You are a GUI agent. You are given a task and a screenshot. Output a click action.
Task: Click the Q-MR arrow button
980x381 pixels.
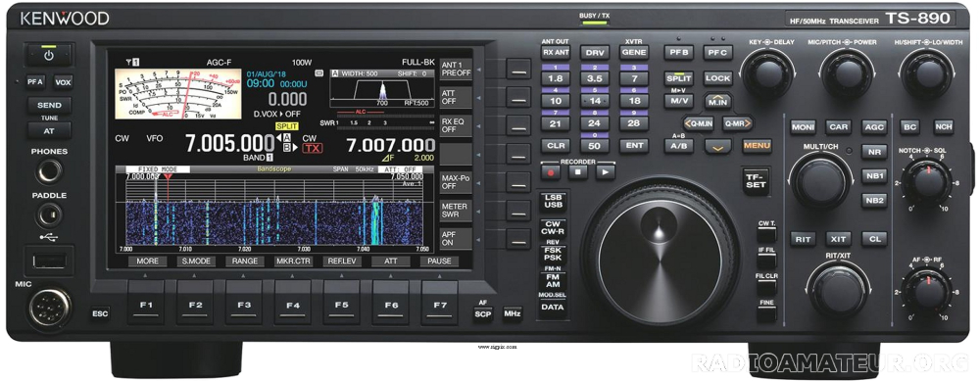[x=736, y=123]
